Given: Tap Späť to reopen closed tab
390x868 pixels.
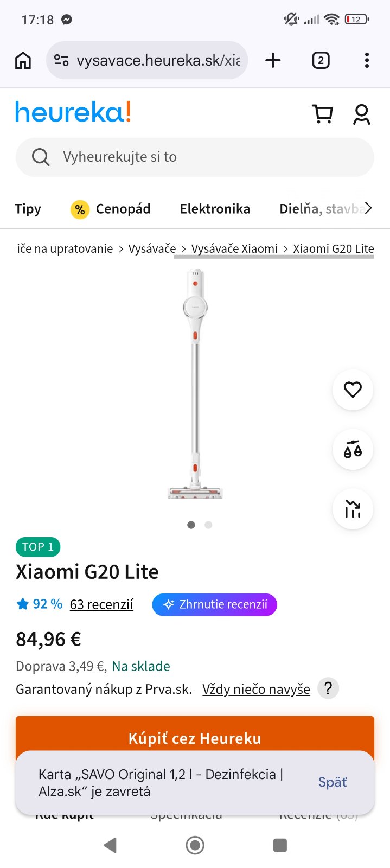Looking at the screenshot, I should [x=333, y=782].
